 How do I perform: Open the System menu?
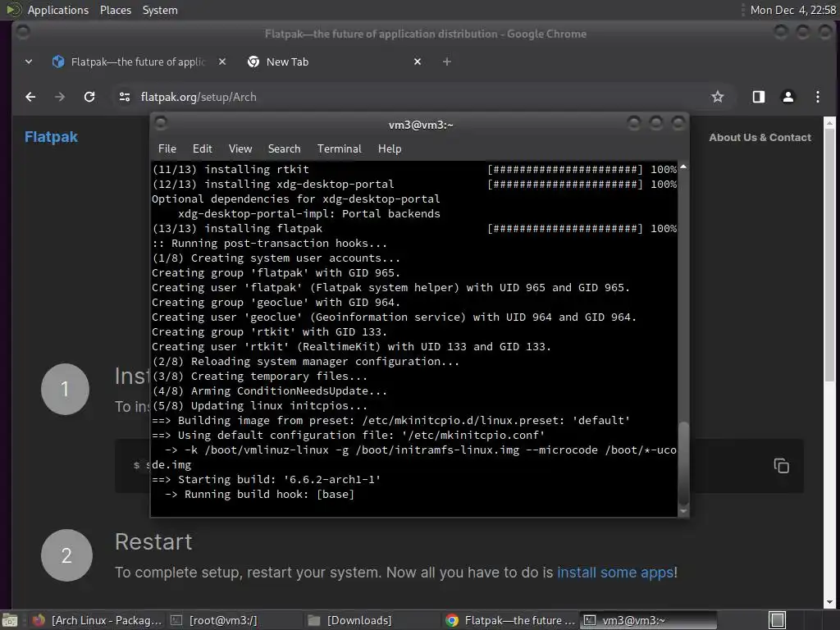tap(160, 10)
